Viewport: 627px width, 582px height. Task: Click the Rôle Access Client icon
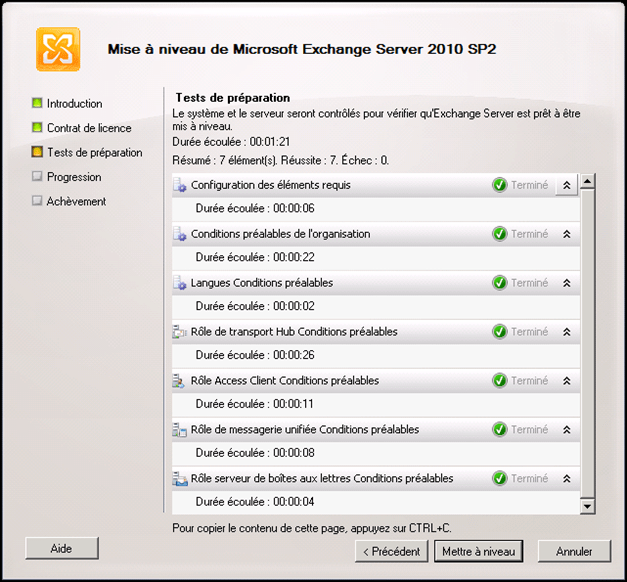[x=180, y=381]
